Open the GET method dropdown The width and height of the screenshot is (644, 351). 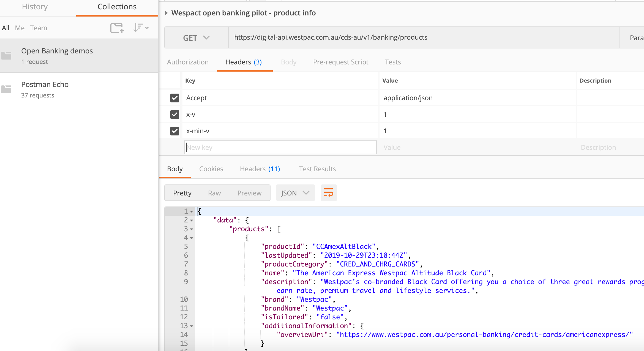197,38
